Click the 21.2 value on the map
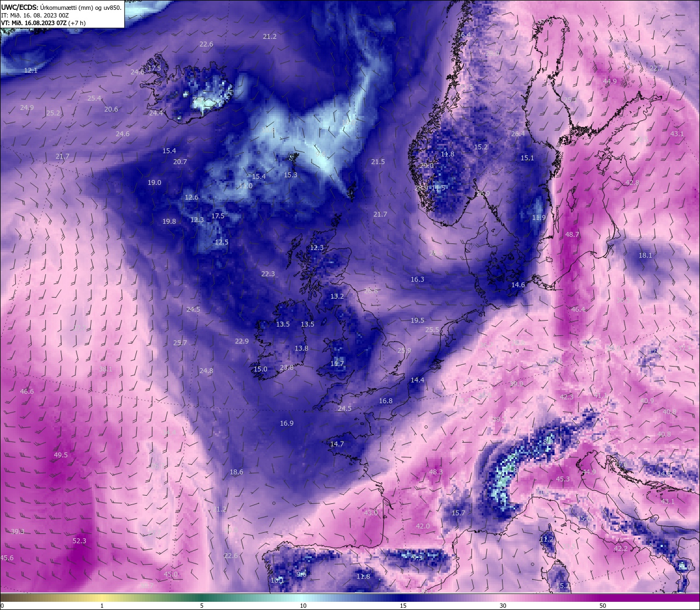 [x=270, y=36]
